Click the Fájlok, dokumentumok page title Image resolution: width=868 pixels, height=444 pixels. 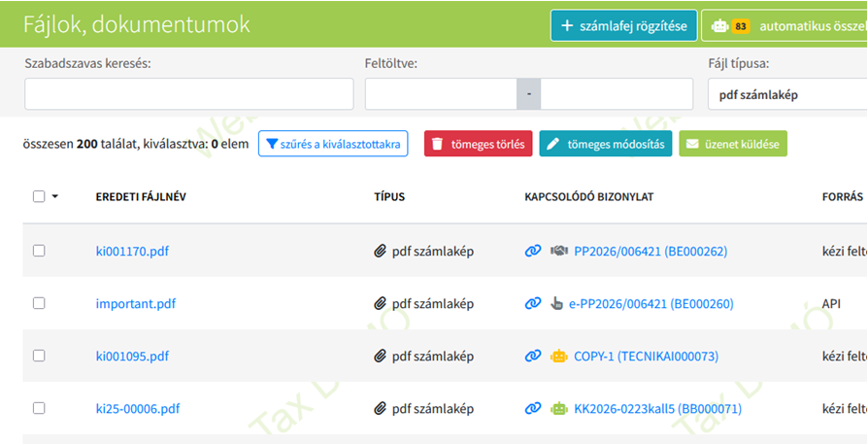coord(137,24)
